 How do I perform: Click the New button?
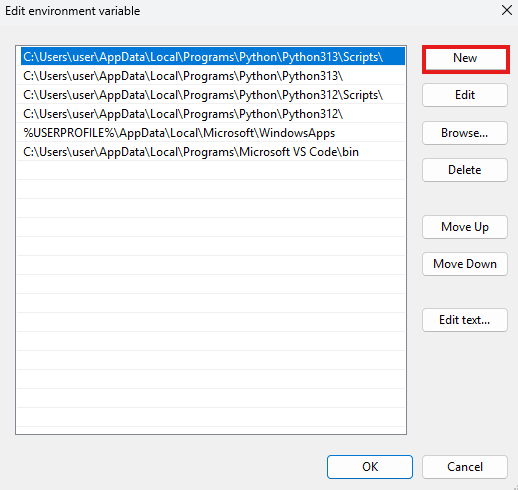[x=465, y=58]
